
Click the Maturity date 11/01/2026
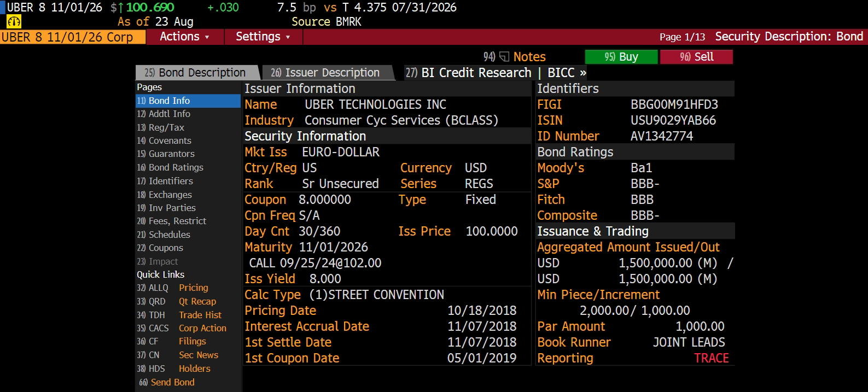coord(334,247)
